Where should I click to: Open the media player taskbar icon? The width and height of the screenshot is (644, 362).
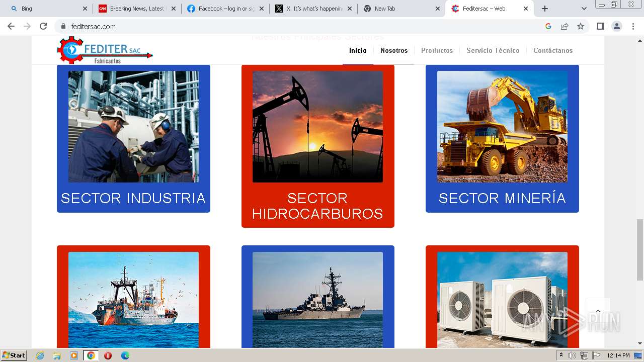[x=74, y=355]
